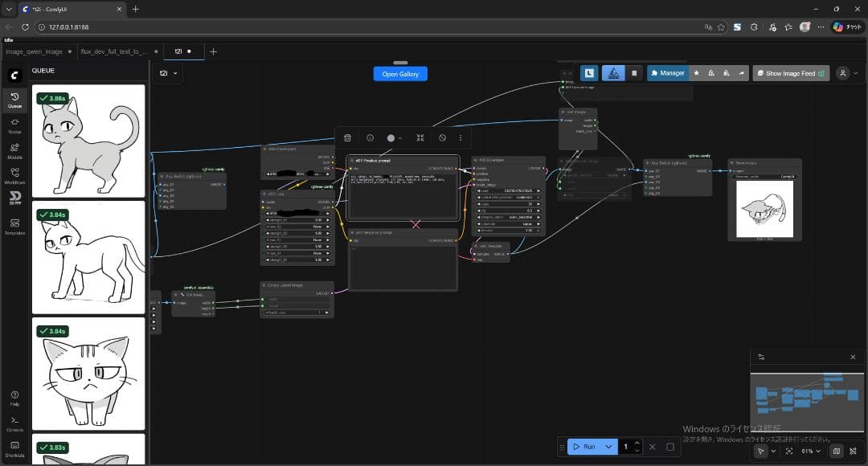Cancel current run with the X icon
The height and width of the screenshot is (466, 868).
(x=652, y=447)
